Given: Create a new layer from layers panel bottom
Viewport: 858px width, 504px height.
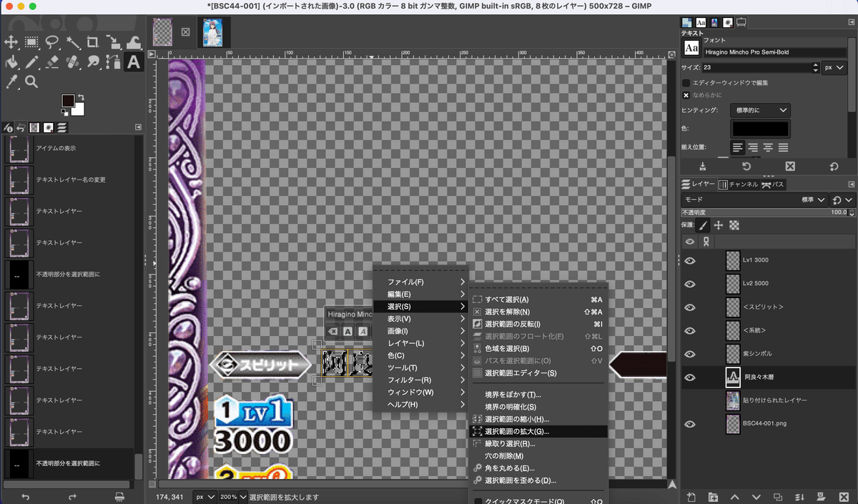Looking at the screenshot, I should tap(691, 497).
